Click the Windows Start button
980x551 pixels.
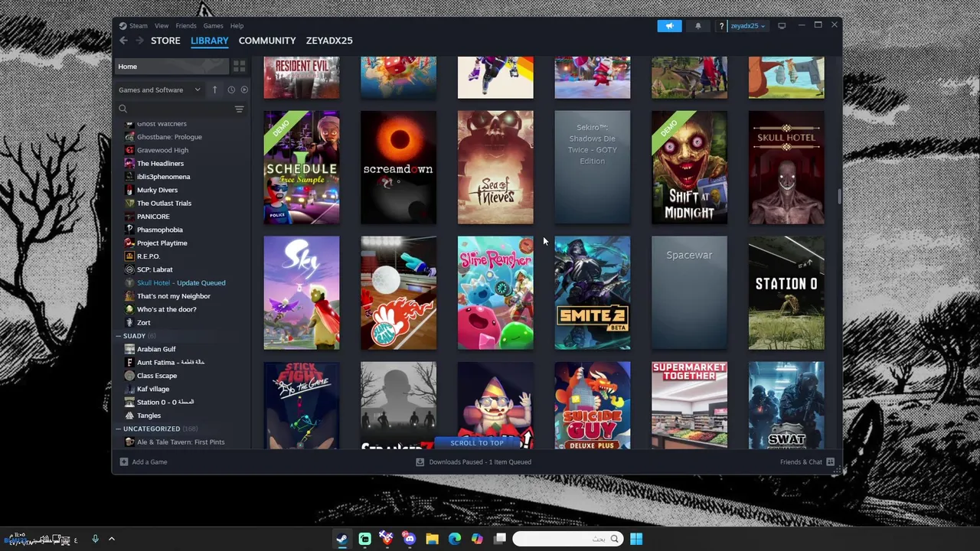tap(636, 539)
